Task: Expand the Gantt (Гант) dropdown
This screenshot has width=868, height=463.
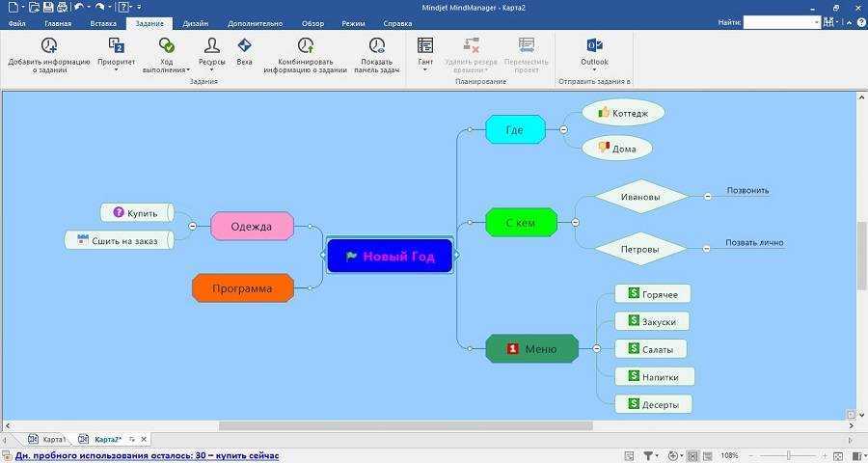Action: tap(425, 69)
